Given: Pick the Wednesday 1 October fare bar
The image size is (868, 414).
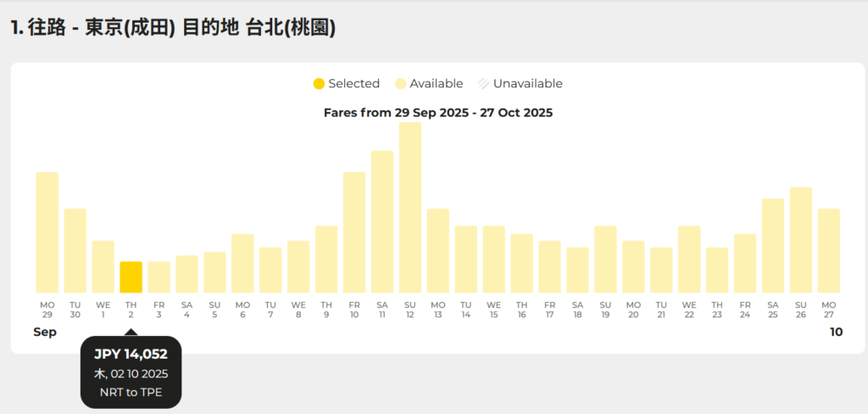Looking at the screenshot, I should pyautogui.click(x=103, y=266).
